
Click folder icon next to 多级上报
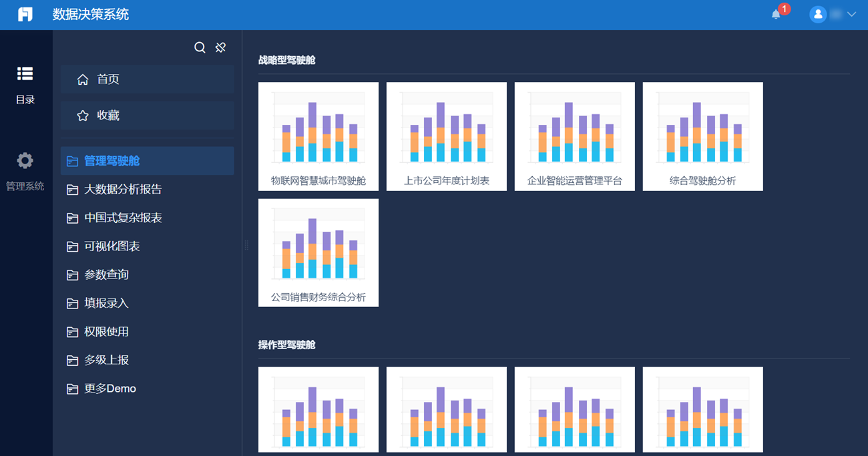[73, 361]
